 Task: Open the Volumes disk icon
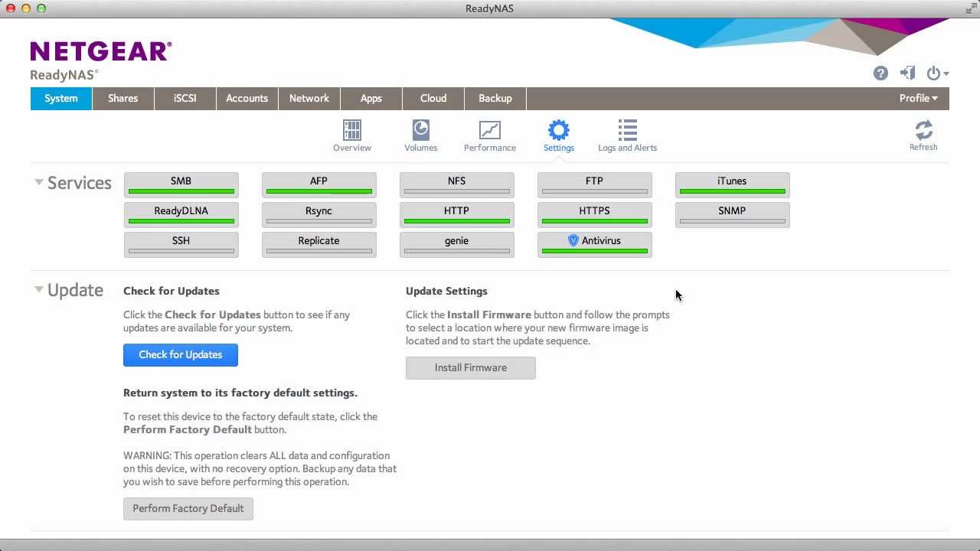pyautogui.click(x=421, y=130)
